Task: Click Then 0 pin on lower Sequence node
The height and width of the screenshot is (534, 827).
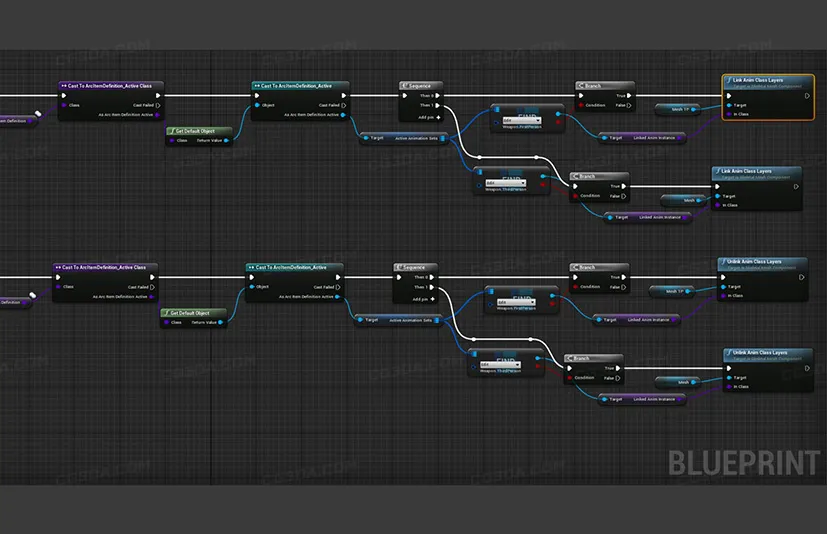Action: [x=431, y=277]
